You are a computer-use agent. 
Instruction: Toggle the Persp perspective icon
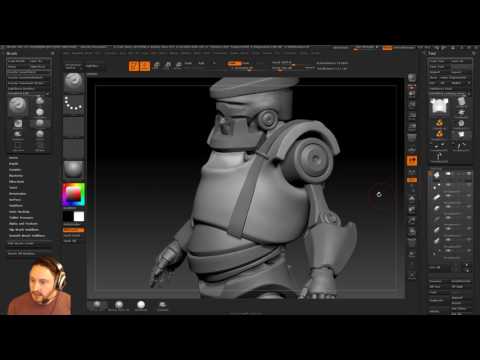(412, 138)
